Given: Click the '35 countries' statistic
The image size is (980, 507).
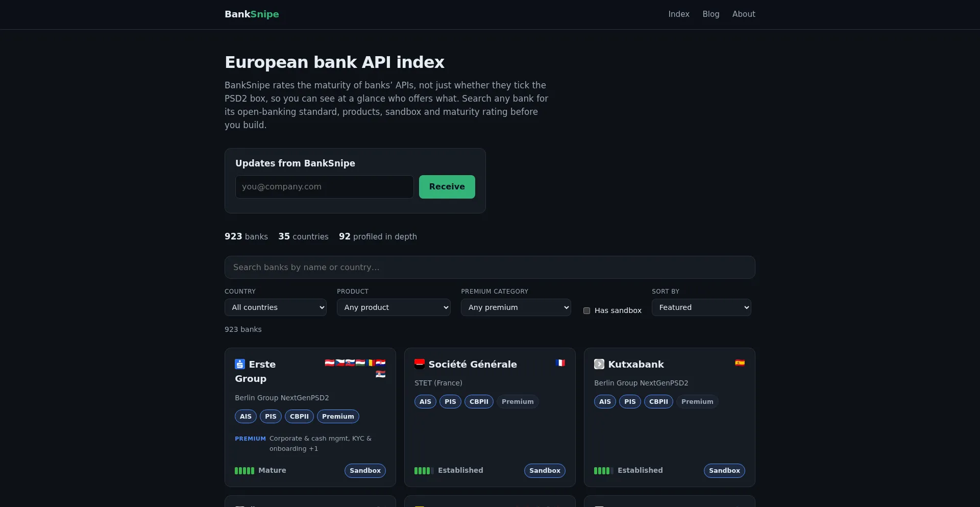Looking at the screenshot, I should click(x=303, y=236).
